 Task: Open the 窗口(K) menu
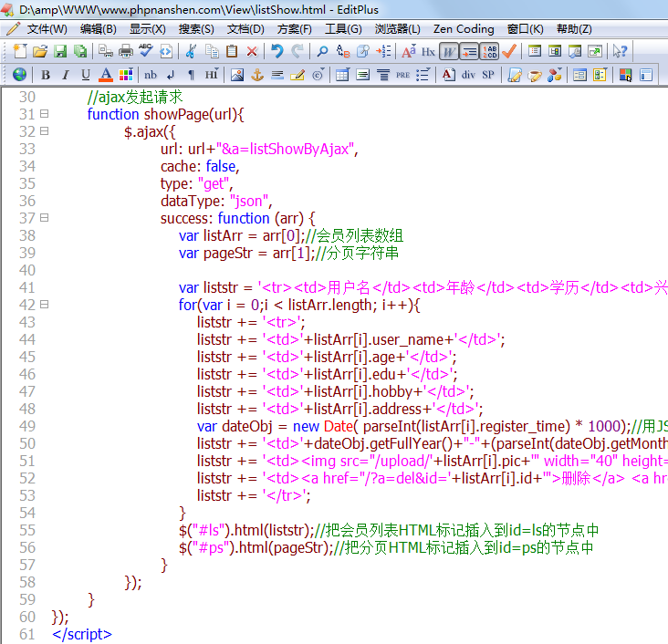point(526,29)
